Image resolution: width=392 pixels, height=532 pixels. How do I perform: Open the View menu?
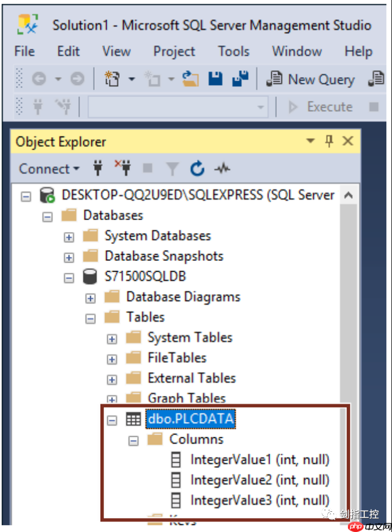pyautogui.click(x=117, y=52)
